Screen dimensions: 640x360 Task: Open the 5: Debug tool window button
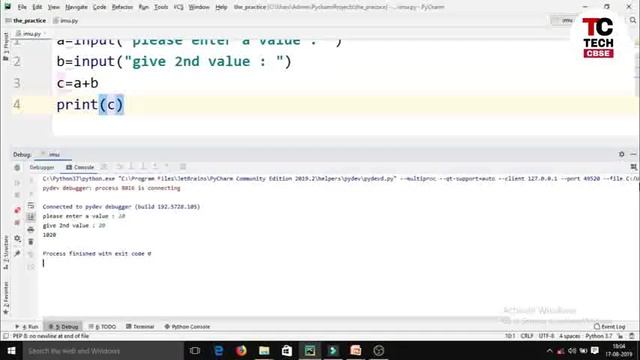pos(64,327)
